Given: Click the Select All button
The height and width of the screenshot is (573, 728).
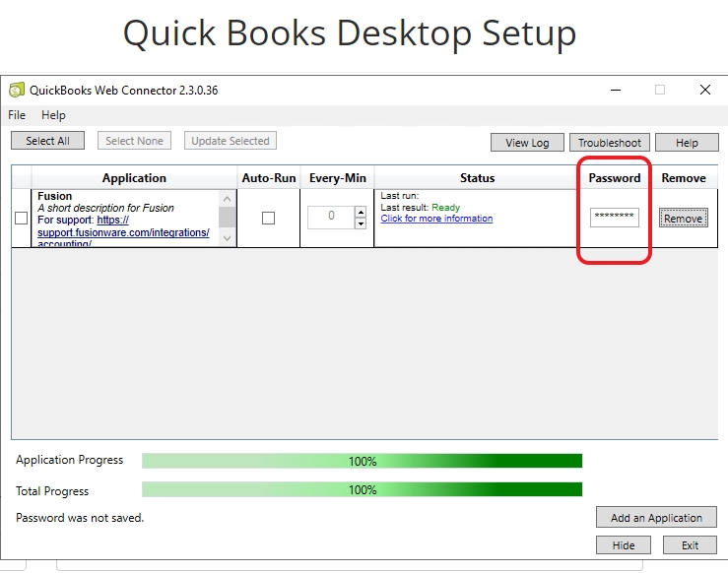Looking at the screenshot, I should (47, 141).
